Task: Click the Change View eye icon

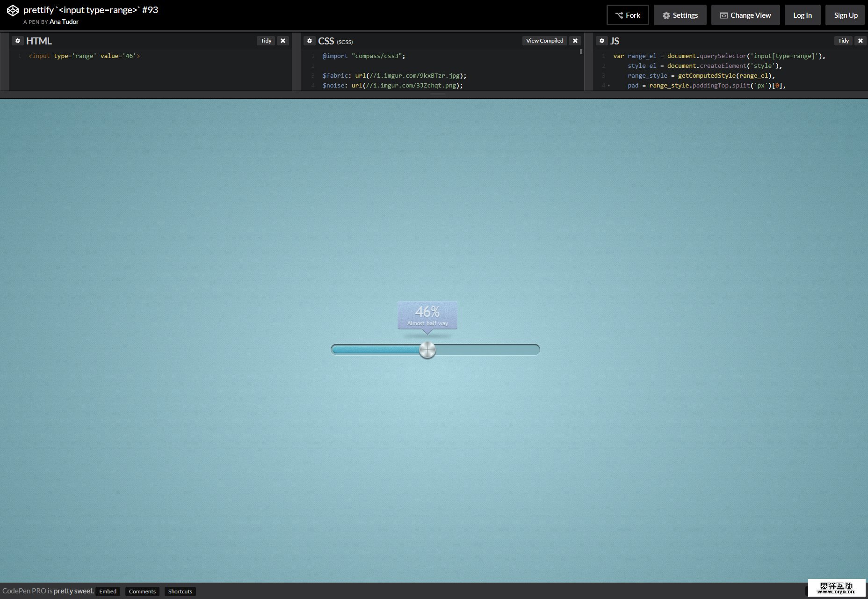Action: coord(724,15)
